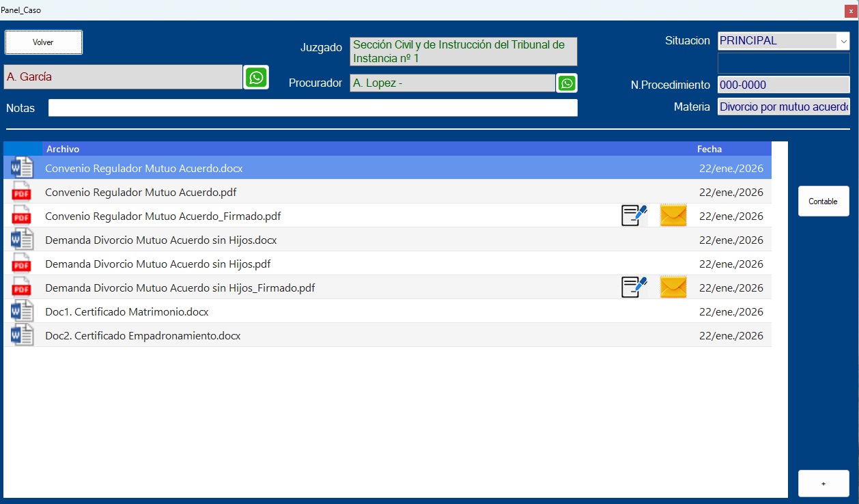Click WhatsApp icon beside Procurador A. Lopez
This screenshot has height=504, width=859.
[x=567, y=83]
